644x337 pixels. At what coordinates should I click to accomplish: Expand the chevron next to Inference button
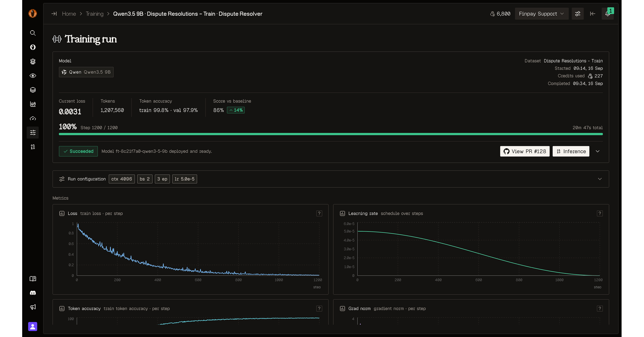(598, 151)
